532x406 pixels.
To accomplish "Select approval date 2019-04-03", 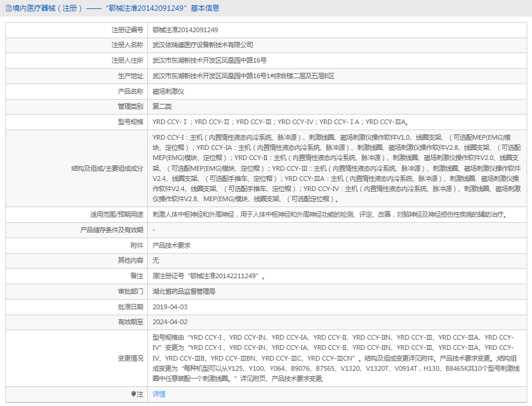I will 169,307.
